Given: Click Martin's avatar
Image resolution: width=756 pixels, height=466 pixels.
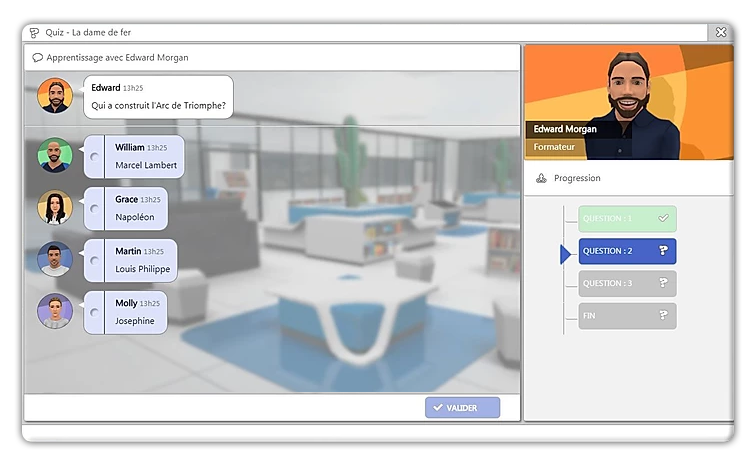Looking at the screenshot, I should [x=55, y=259].
